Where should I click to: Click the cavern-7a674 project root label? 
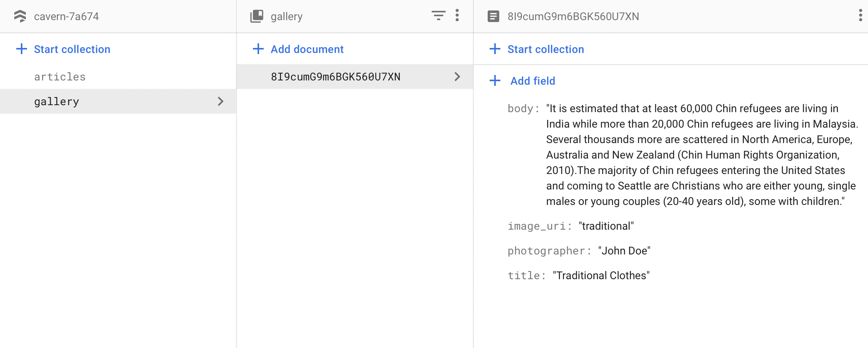(66, 16)
